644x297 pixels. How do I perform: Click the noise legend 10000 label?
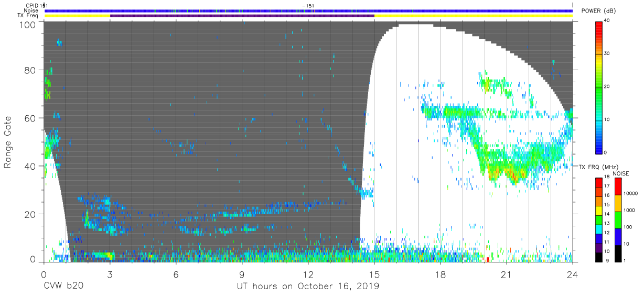click(x=630, y=193)
